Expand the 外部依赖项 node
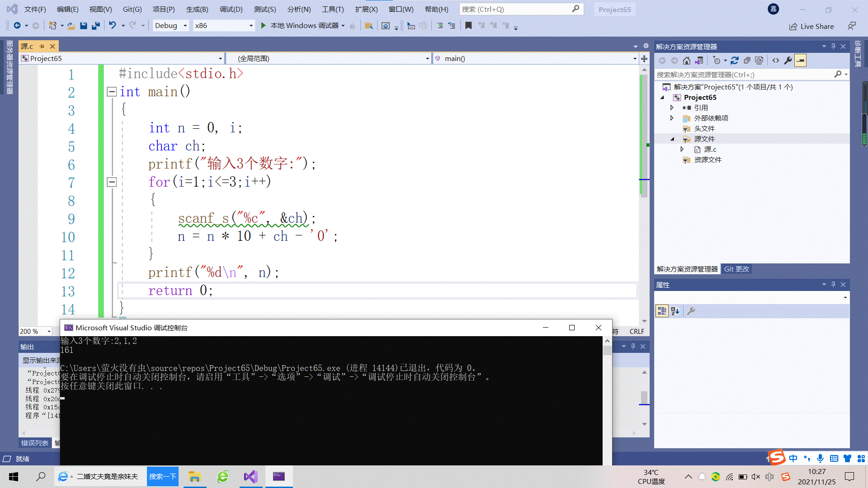Viewport: 868px width, 488px height. point(672,118)
